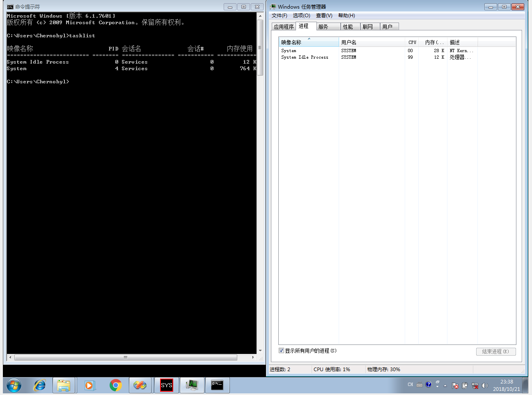Click the Command Prompt vertical scrollbar up arrow
532x395 pixels.
click(x=260, y=16)
